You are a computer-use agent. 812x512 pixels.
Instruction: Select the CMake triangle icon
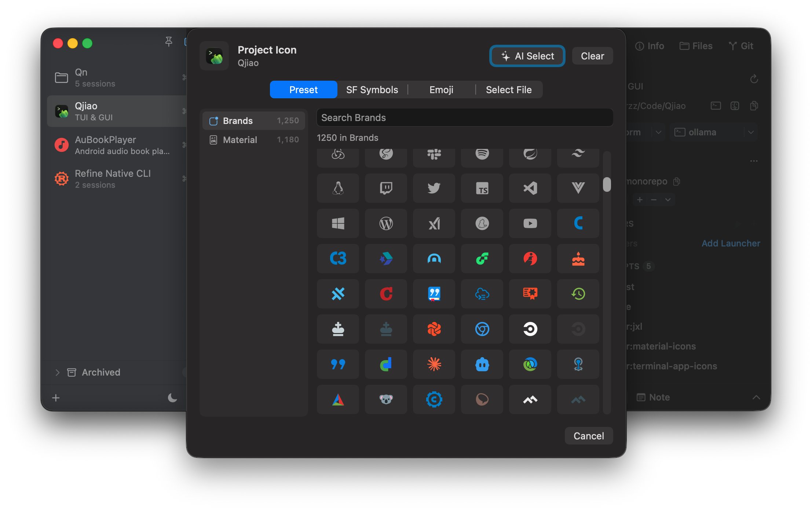tap(338, 399)
